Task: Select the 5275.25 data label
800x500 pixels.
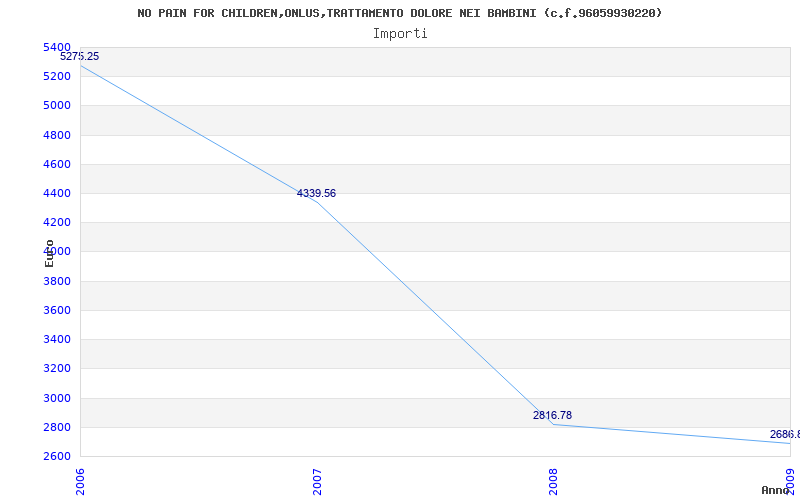Action: coord(80,57)
